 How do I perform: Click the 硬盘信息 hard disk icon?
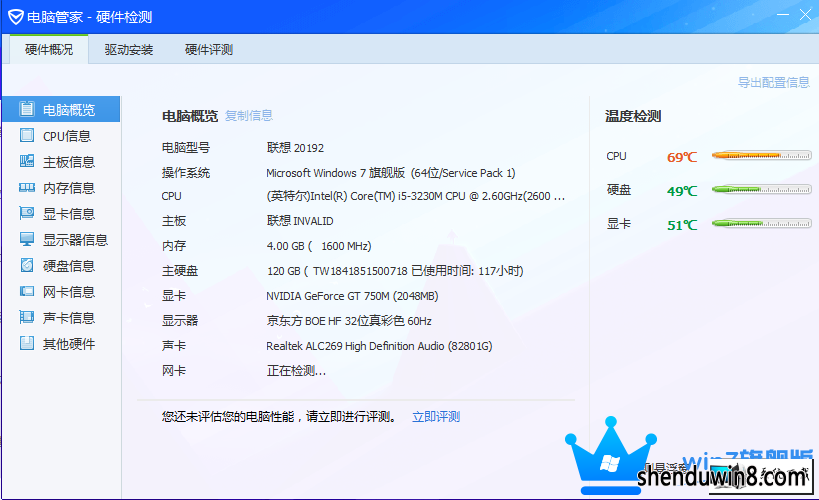(27, 265)
